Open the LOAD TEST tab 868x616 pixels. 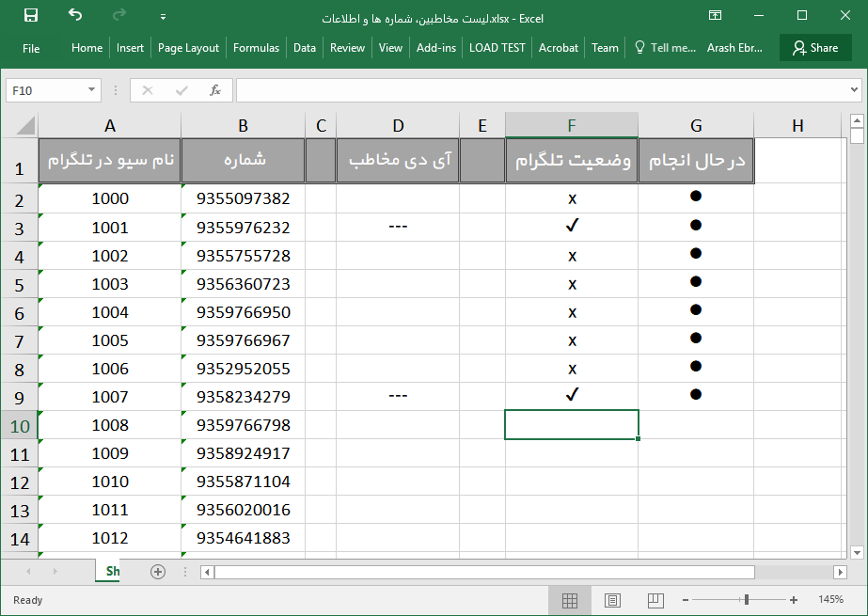coord(497,48)
